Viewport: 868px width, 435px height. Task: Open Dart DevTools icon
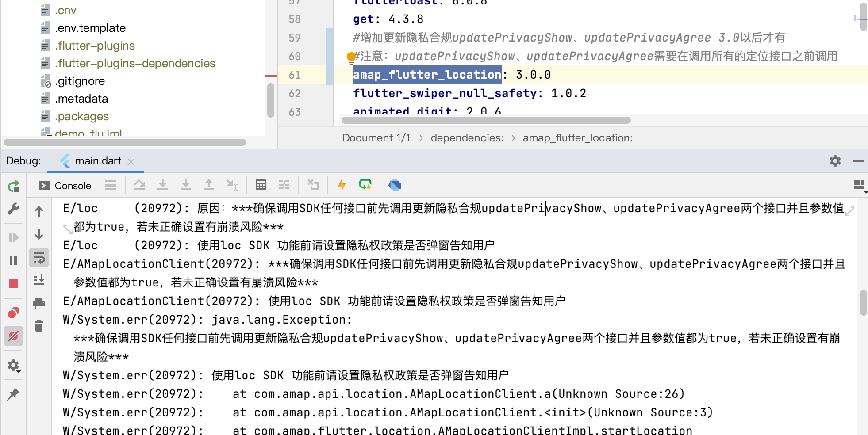[x=395, y=185]
